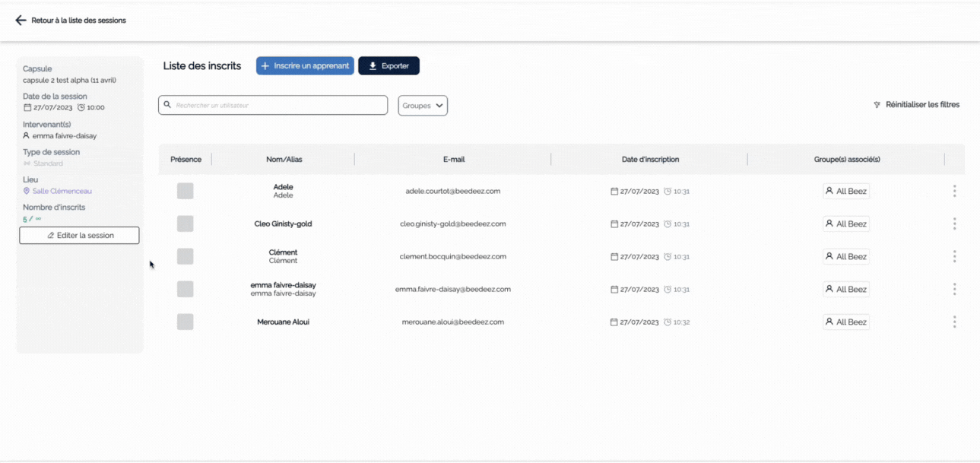
Task: Focus the Rechercher un utilisateur search field
Action: [x=278, y=106]
